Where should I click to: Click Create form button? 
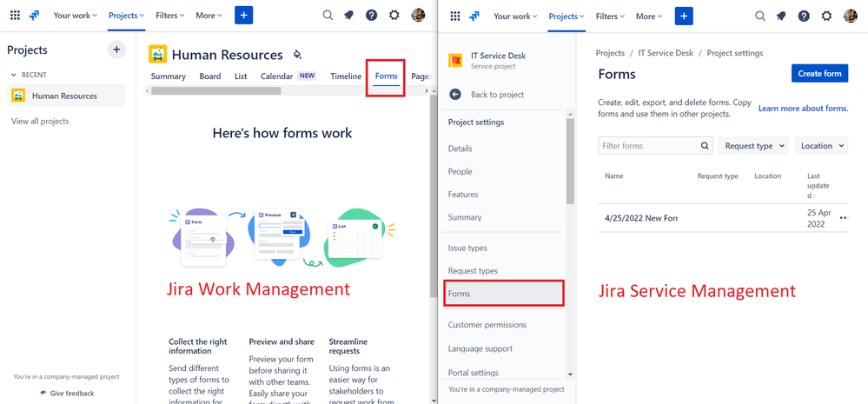click(x=819, y=73)
